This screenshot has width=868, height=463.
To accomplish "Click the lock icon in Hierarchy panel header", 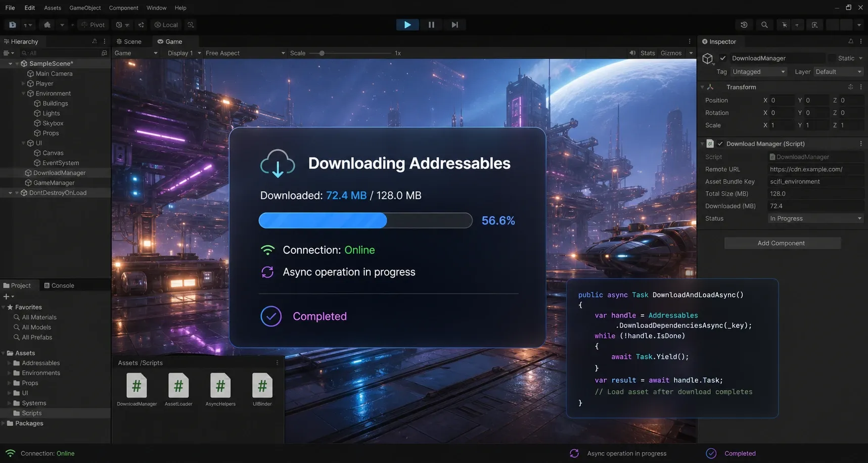I will pos(95,41).
